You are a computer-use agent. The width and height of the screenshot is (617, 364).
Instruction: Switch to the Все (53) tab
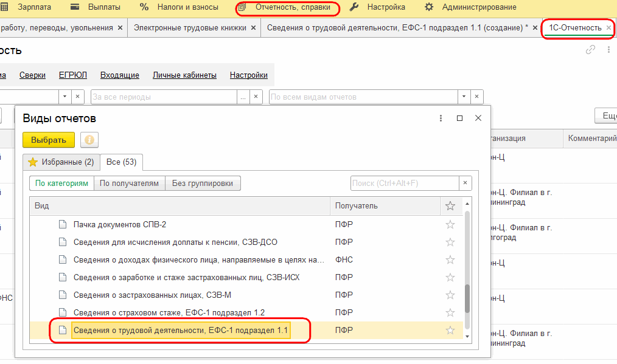[x=121, y=162]
